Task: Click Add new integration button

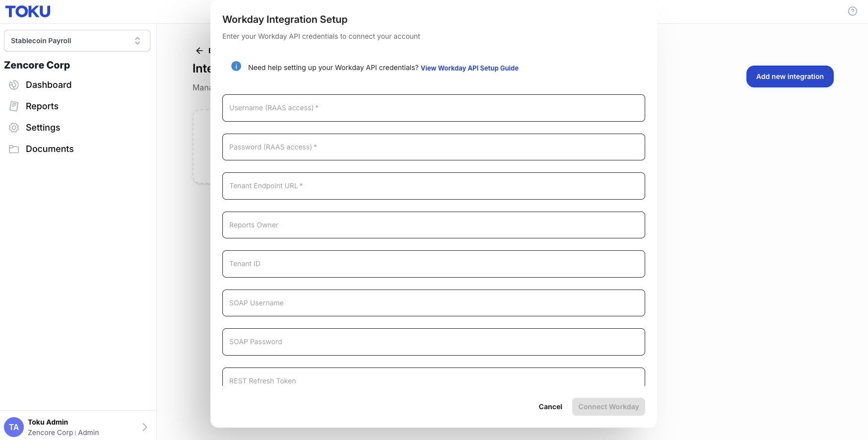Action: coord(790,76)
